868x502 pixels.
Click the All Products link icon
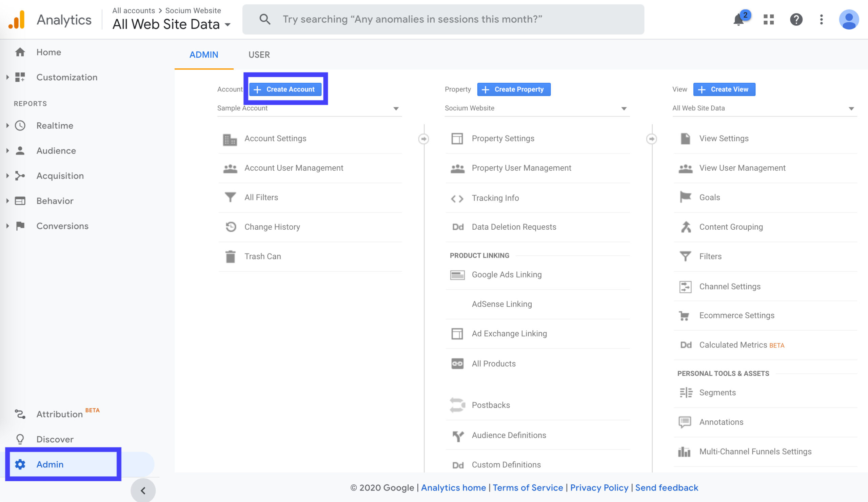457,364
